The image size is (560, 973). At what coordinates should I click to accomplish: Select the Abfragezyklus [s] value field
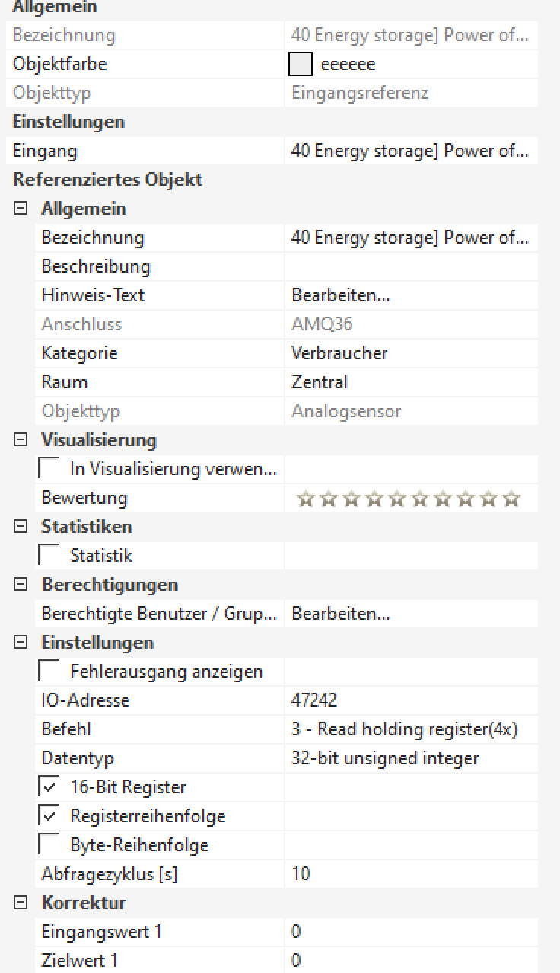(x=411, y=874)
